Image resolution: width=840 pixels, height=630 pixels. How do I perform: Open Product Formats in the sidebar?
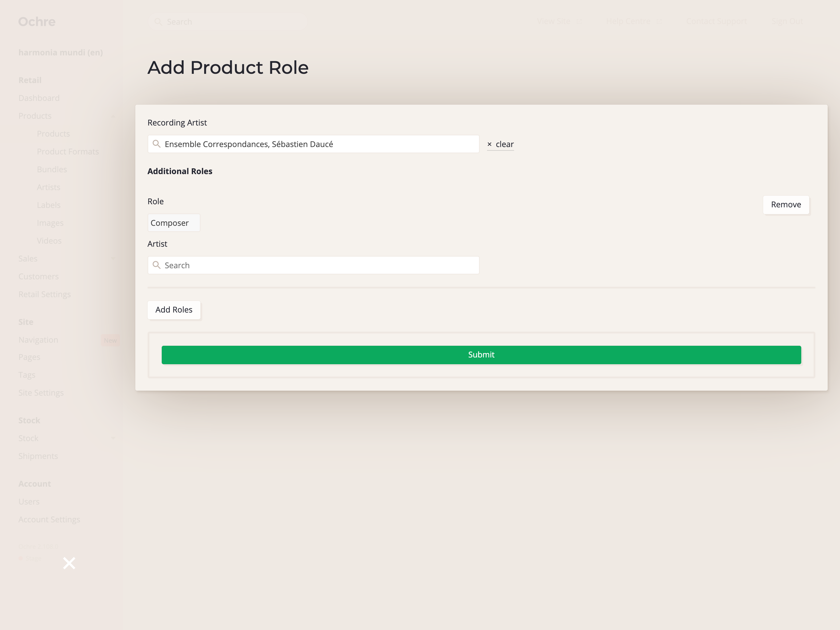click(x=68, y=152)
